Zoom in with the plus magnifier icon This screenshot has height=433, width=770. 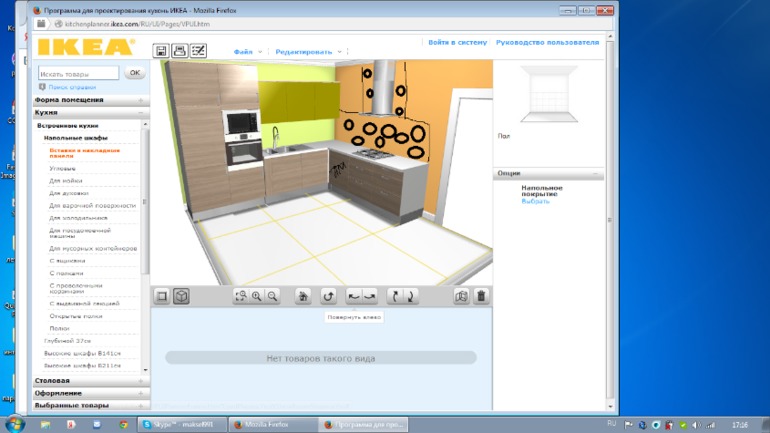point(256,296)
